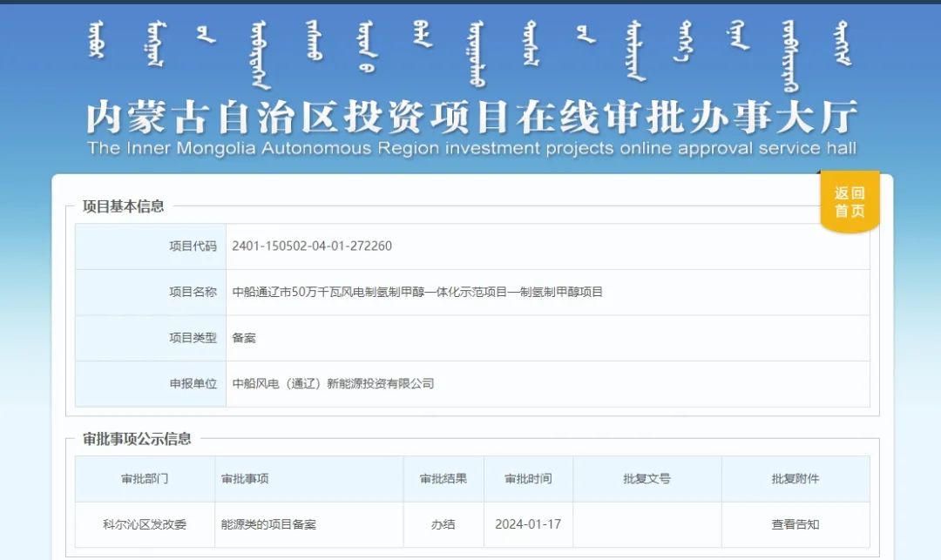This screenshot has width=941, height=560.
Task: Select the 科尔沁区发改委 department cell
Action: pos(145,524)
